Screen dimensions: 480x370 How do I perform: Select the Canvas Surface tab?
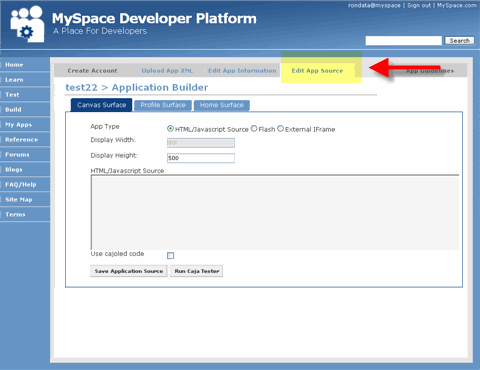click(x=101, y=105)
